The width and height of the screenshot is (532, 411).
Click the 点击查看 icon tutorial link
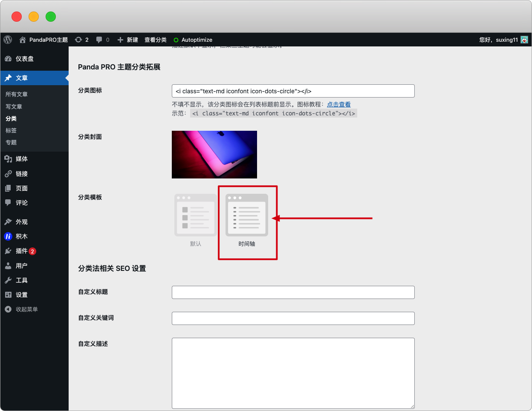pyautogui.click(x=339, y=104)
